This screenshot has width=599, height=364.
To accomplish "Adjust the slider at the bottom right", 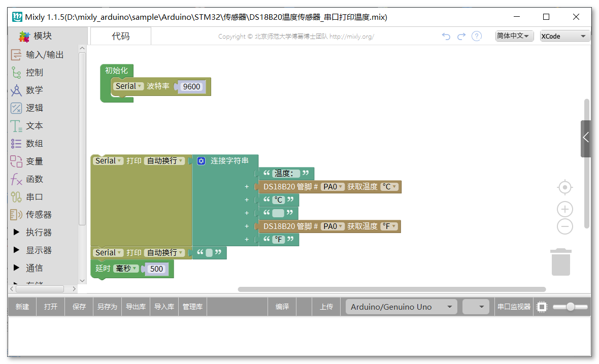I will coord(570,307).
